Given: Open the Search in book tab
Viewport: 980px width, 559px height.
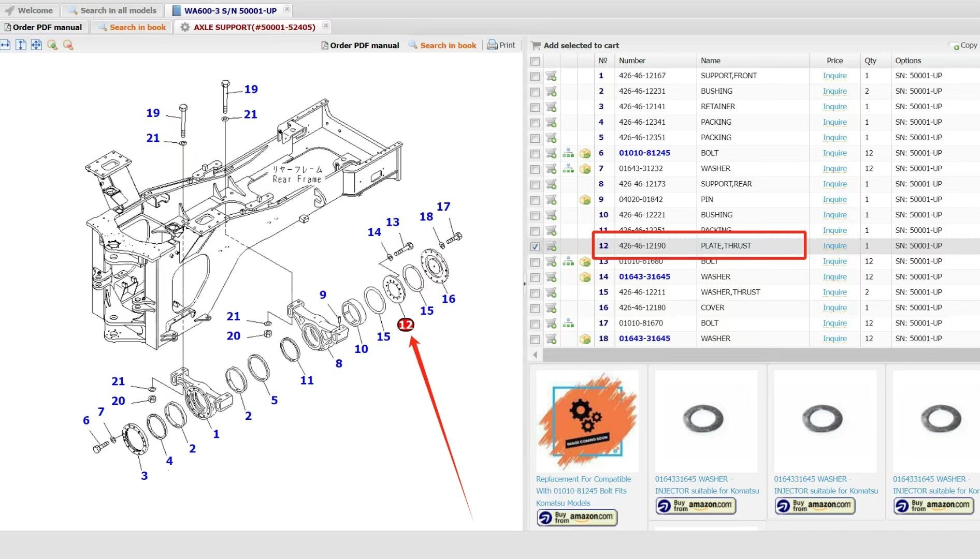Looking at the screenshot, I should pyautogui.click(x=132, y=27).
